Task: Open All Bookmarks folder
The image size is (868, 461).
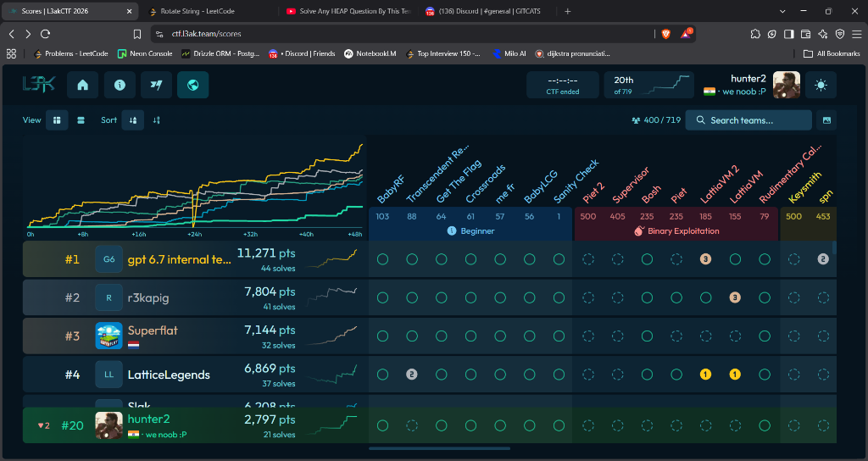Action: pos(832,53)
